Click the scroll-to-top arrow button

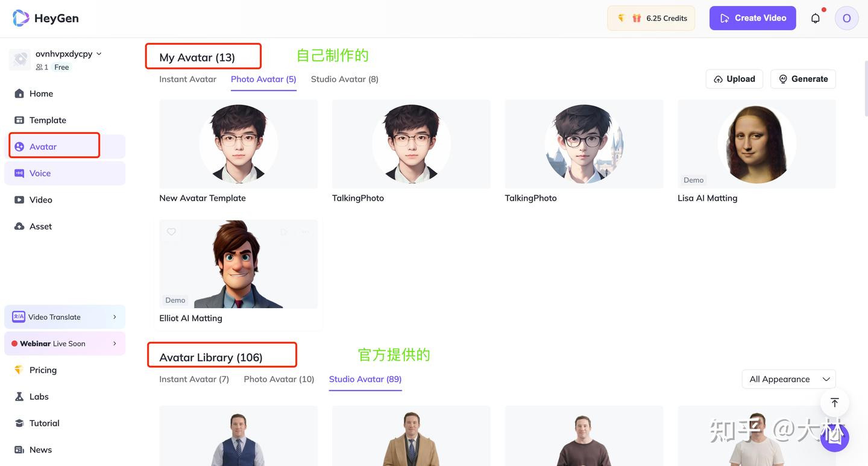tap(834, 402)
